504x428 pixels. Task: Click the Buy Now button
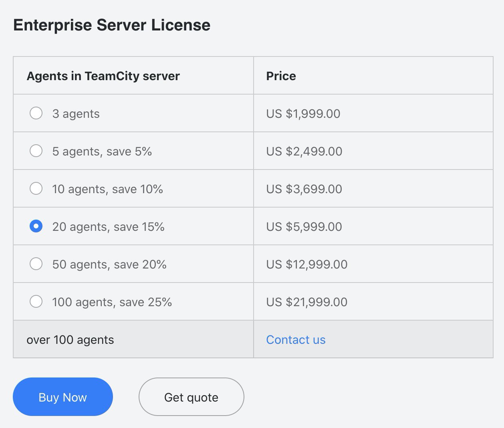tap(63, 397)
